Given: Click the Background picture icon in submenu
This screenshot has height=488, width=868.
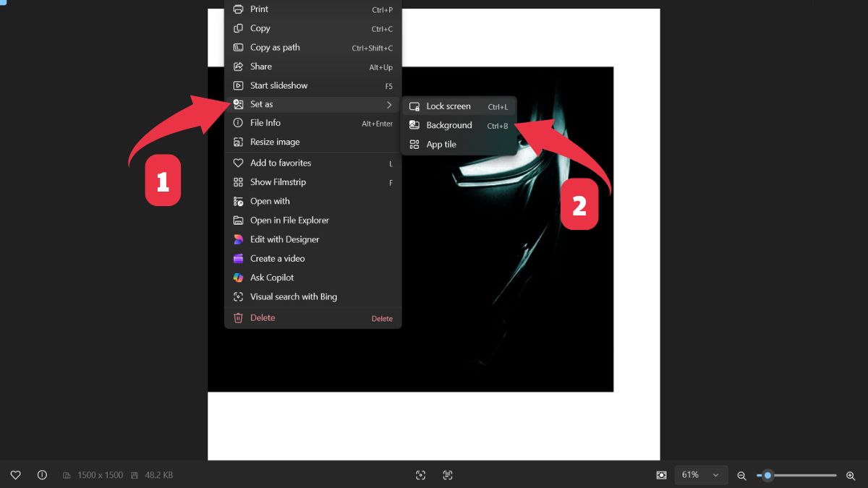Looking at the screenshot, I should [414, 125].
